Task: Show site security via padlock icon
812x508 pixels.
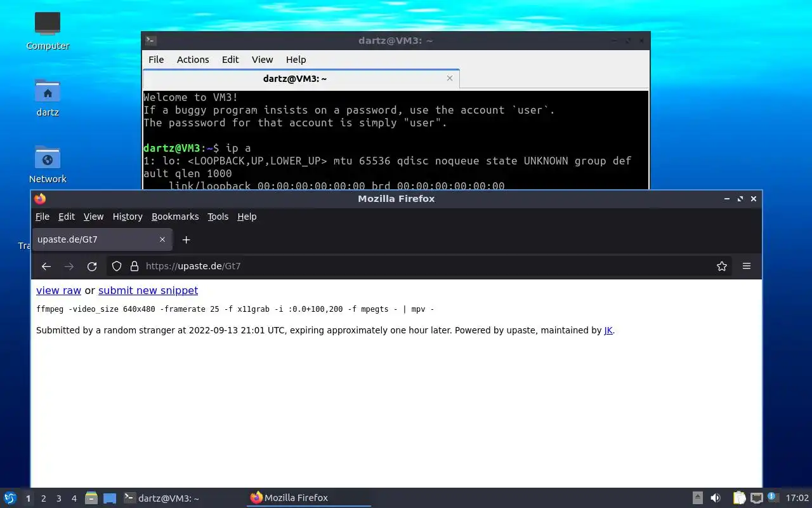Action: point(134,266)
